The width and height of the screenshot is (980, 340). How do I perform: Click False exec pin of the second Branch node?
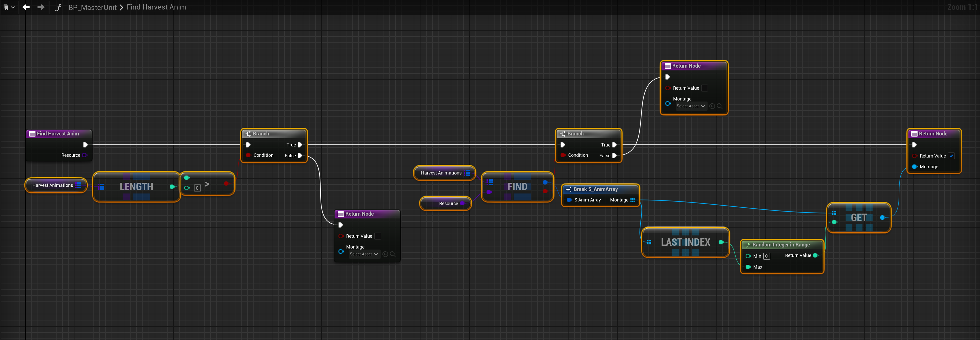(615, 155)
